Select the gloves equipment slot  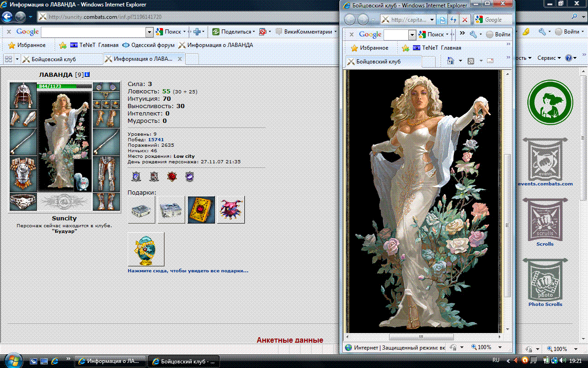pyautogui.click(x=107, y=119)
